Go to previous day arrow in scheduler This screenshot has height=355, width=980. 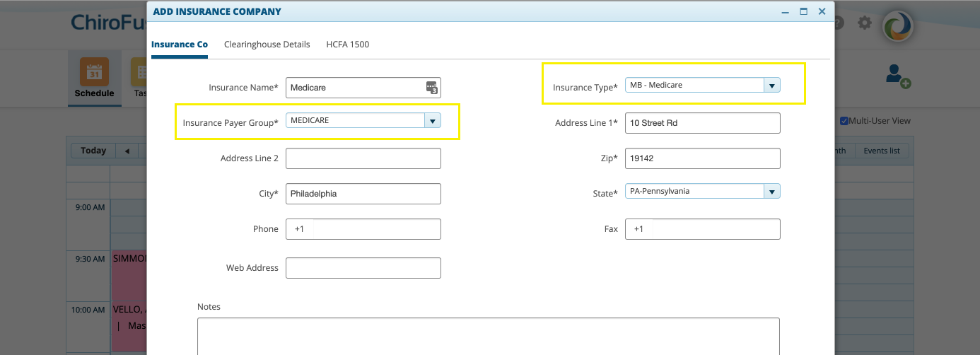coord(127,151)
